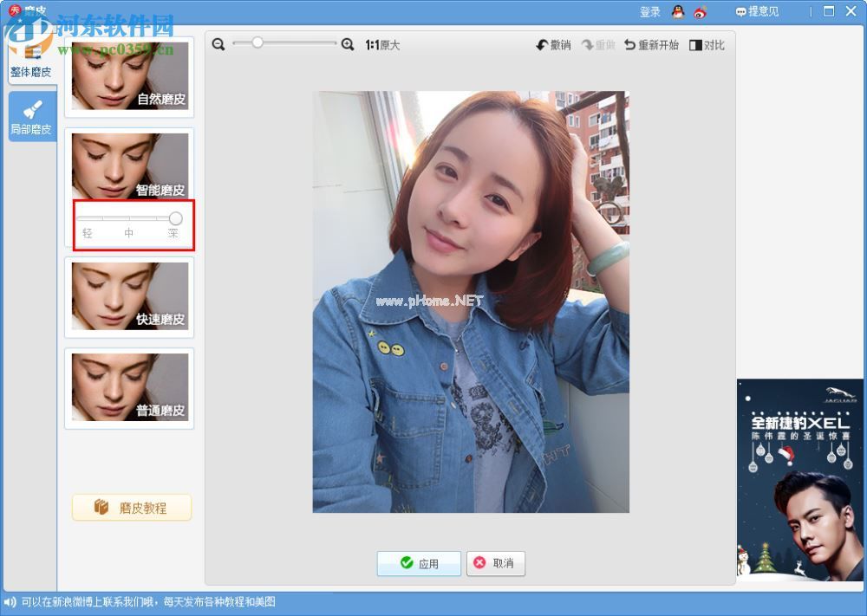Click the 1:1原大 actual size button
The image size is (867, 616).
pyautogui.click(x=382, y=45)
